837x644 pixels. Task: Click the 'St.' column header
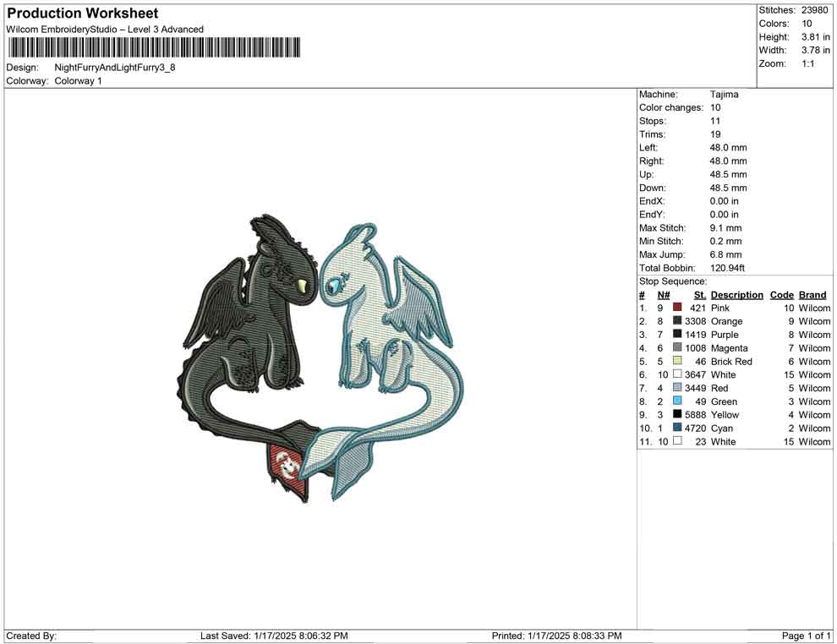[700, 295]
